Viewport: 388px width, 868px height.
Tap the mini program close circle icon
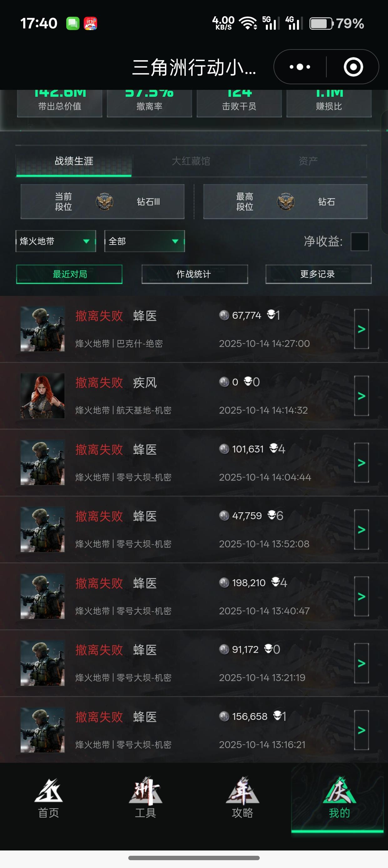(353, 67)
